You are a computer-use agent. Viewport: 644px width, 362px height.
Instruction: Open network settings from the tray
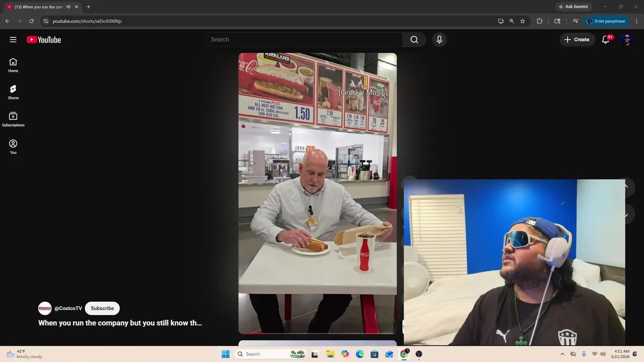click(595, 354)
